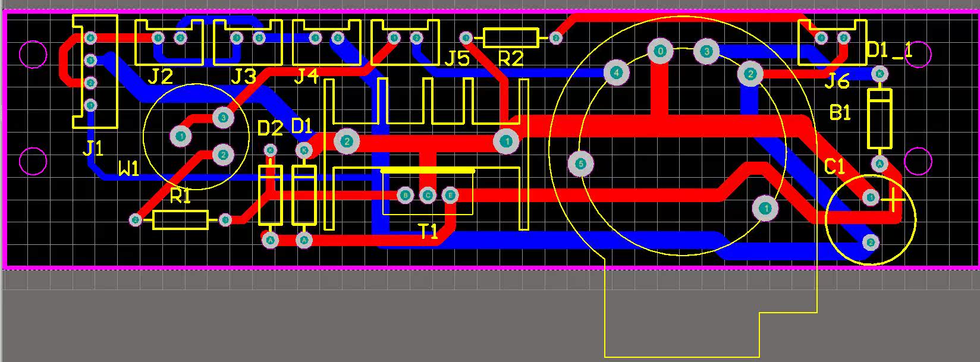Click the bottom-left magenta mounting hole
The image size is (980, 362).
[x=33, y=161]
